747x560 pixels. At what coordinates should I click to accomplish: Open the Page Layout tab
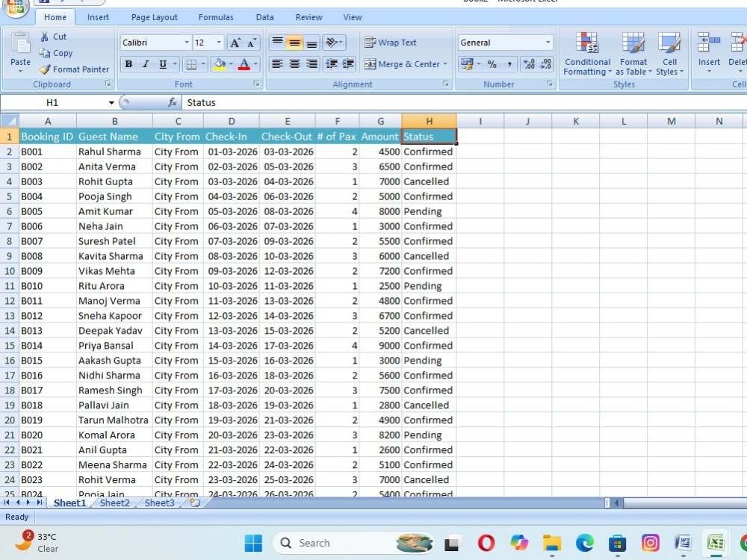[154, 17]
